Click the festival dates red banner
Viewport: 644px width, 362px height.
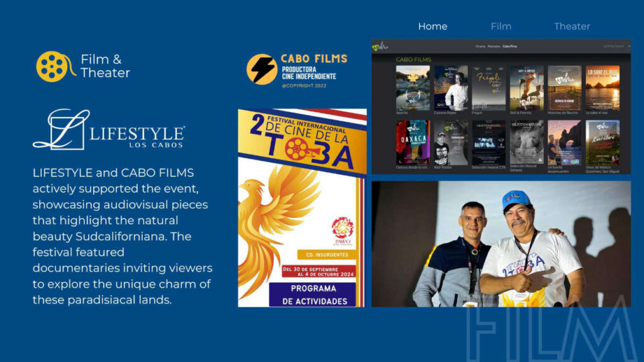pos(319,271)
